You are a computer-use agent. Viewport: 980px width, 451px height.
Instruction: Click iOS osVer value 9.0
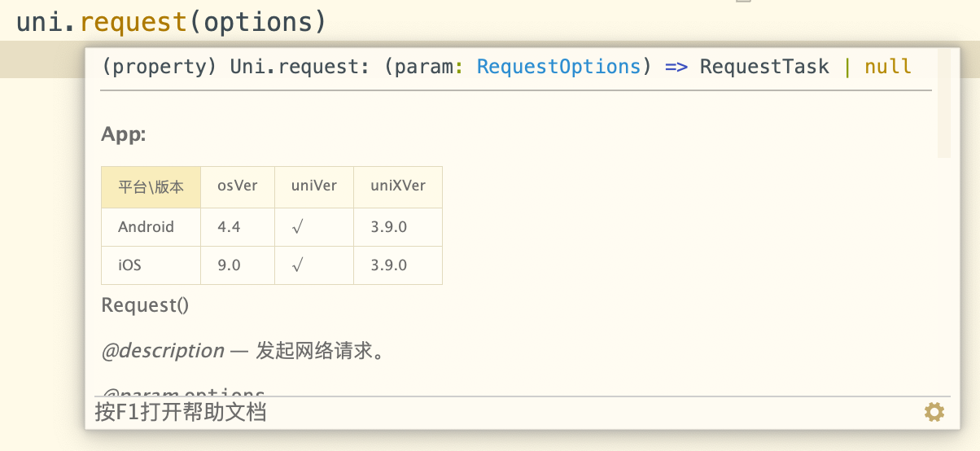click(229, 265)
